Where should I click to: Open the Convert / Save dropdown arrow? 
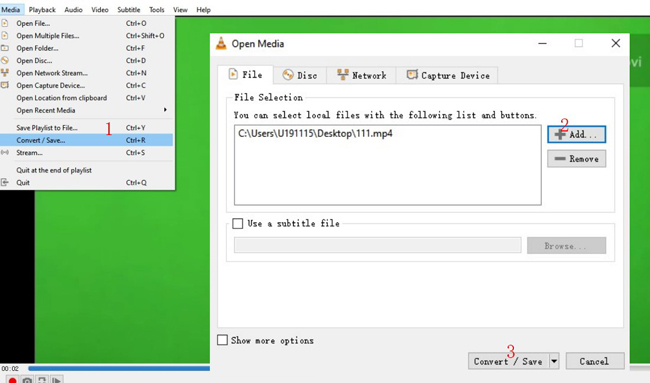554,361
